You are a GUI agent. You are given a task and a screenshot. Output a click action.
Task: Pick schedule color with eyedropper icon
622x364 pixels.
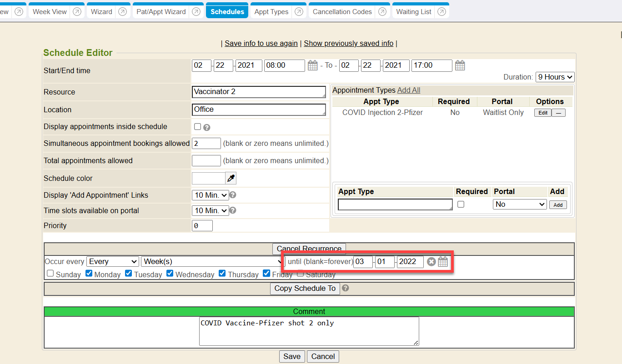pyautogui.click(x=231, y=178)
